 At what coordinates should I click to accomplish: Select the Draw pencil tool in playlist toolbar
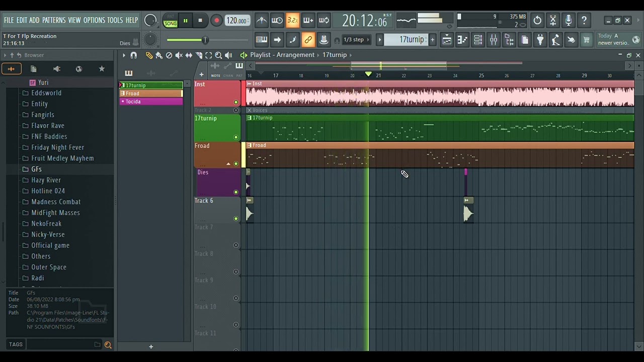149,55
